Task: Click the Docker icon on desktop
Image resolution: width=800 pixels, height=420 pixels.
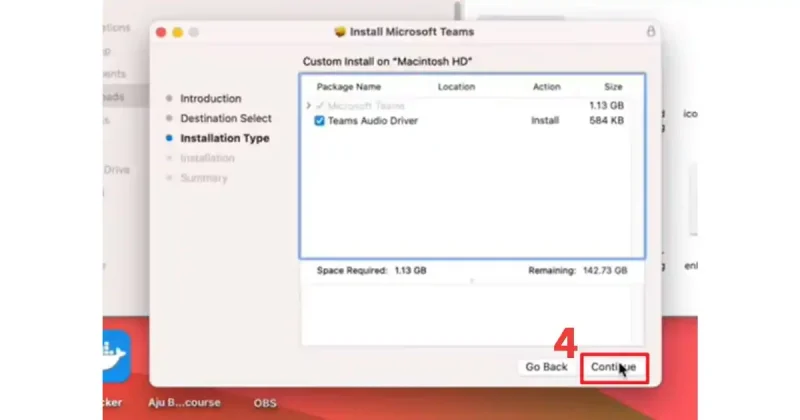Action: tap(116, 356)
